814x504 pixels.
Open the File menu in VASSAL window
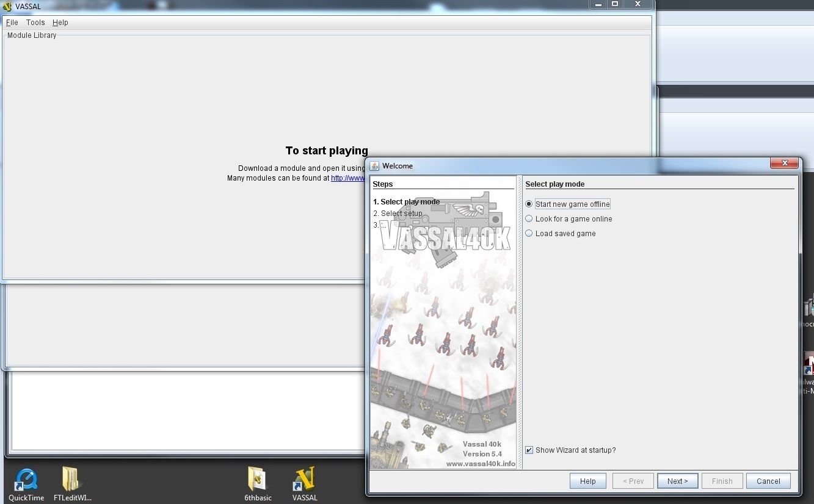pos(12,23)
